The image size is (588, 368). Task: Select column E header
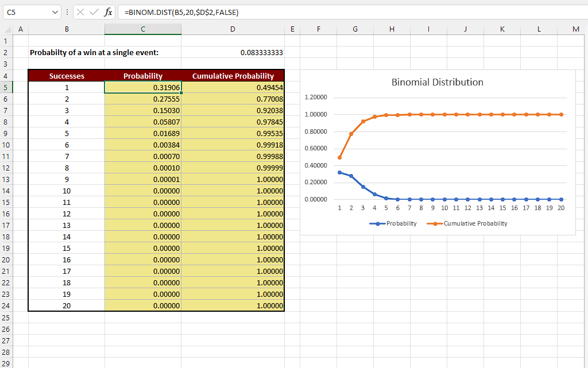click(292, 29)
